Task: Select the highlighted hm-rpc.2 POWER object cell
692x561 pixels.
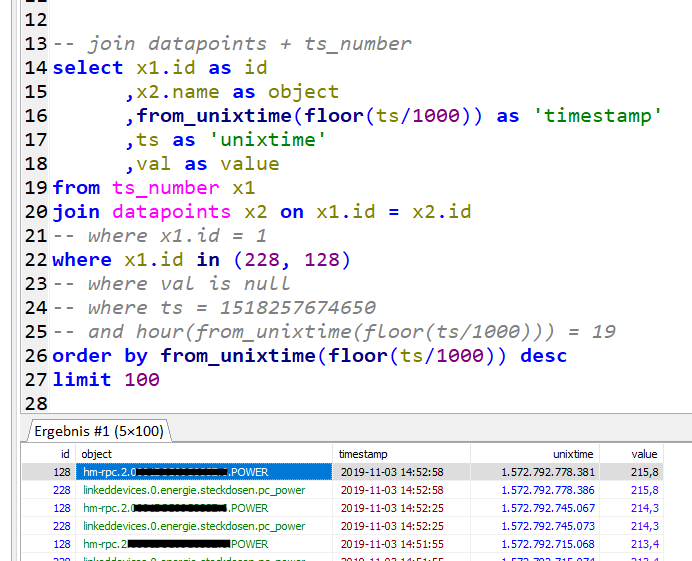Action: point(204,472)
